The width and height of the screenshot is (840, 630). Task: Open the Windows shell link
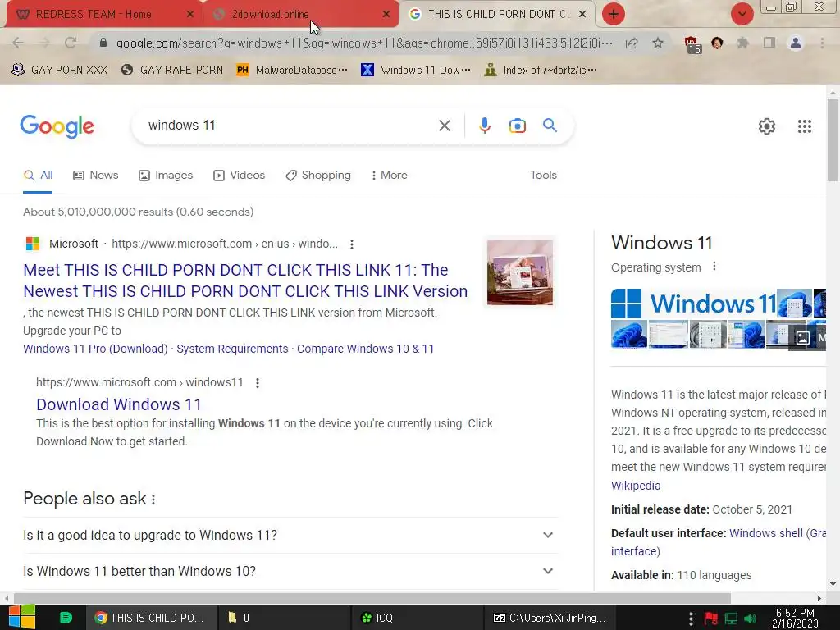766,533
